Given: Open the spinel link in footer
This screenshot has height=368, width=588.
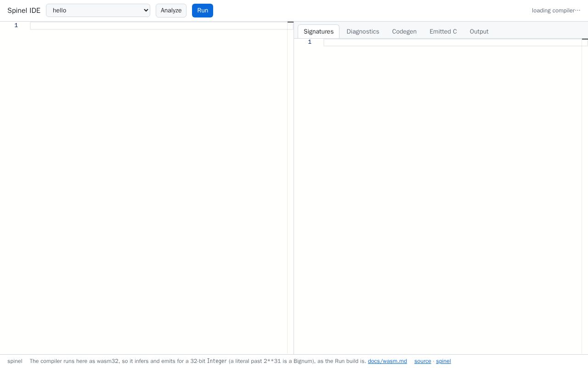Looking at the screenshot, I should pos(443,361).
